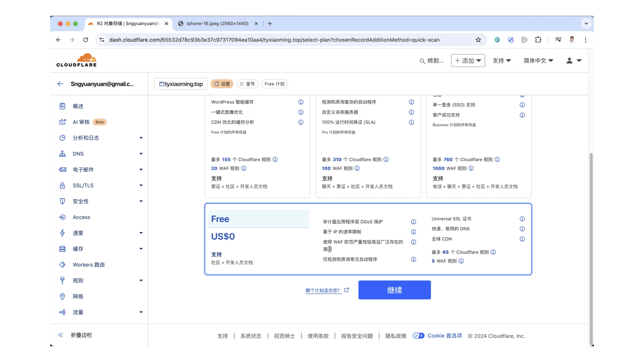This screenshot has height=362, width=644.
Task: Bookmark the page with the star icon
Action: point(478,40)
